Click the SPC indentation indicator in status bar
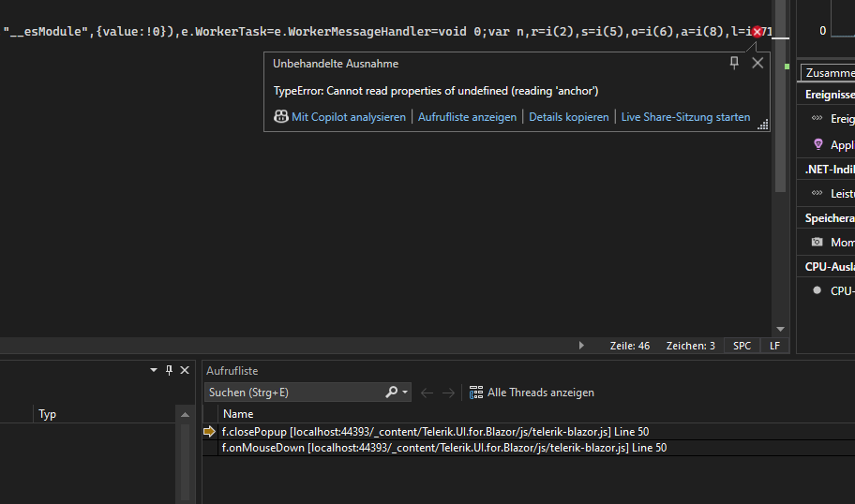This screenshot has width=855, height=504. click(742, 346)
